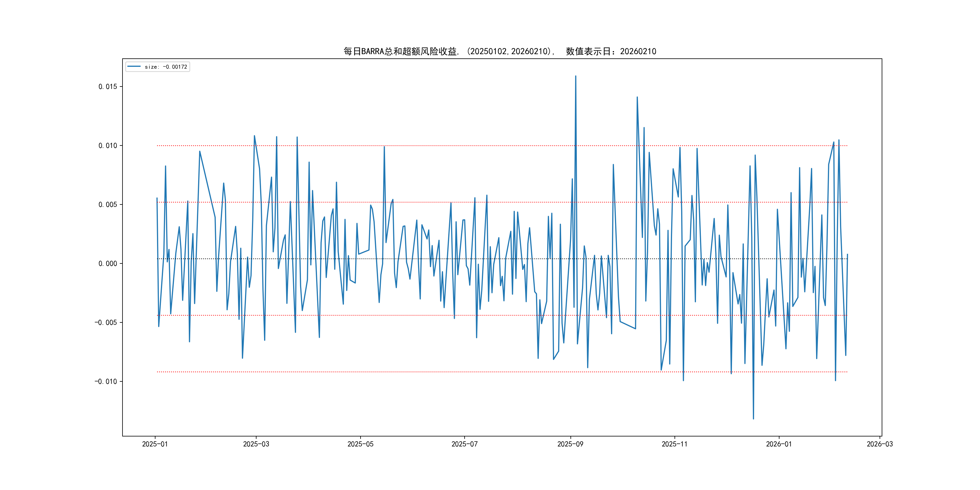This screenshot has height=490, width=980.
Task: Click the 2025-01 x-axis tick label
Action: 155,444
